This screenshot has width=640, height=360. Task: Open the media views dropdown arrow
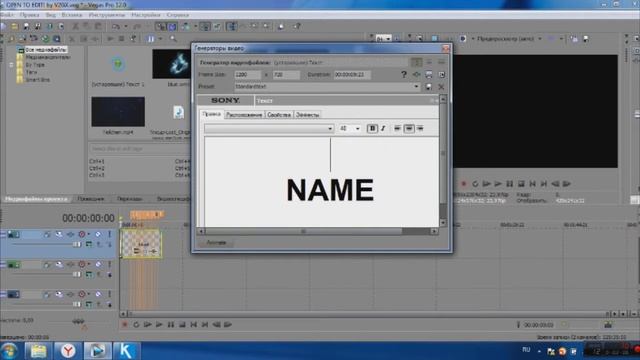160,39
